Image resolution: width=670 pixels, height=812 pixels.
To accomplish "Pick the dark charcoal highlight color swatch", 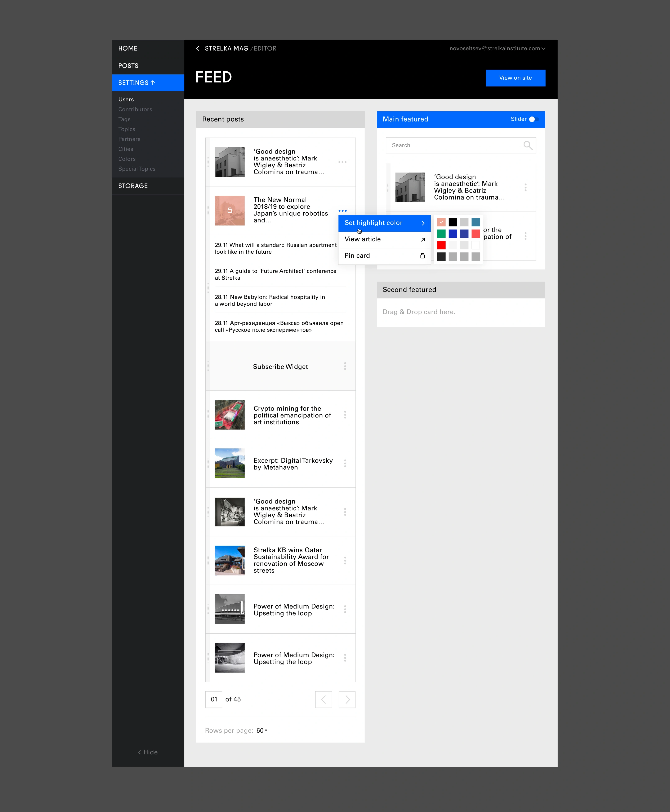I will [441, 257].
